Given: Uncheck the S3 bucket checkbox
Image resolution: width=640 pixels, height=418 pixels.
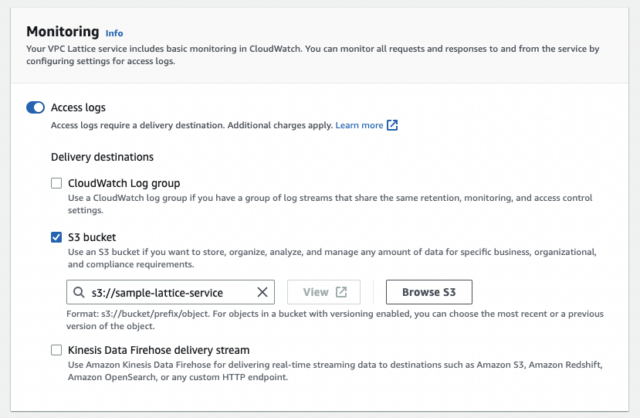Looking at the screenshot, I should [56, 237].
